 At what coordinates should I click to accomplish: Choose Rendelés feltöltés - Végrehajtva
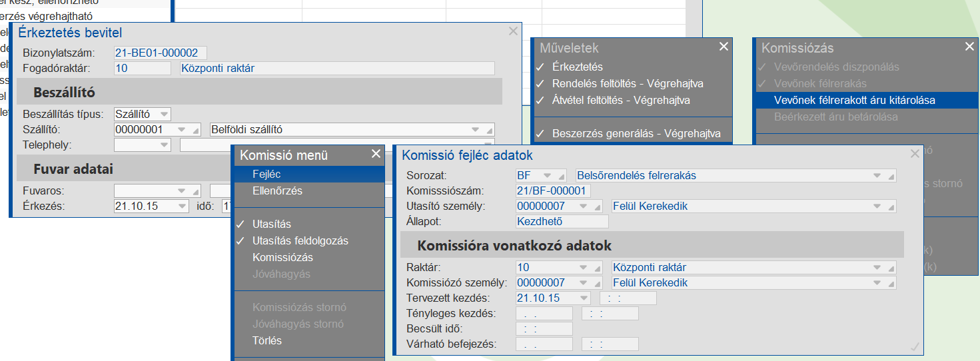(633, 83)
